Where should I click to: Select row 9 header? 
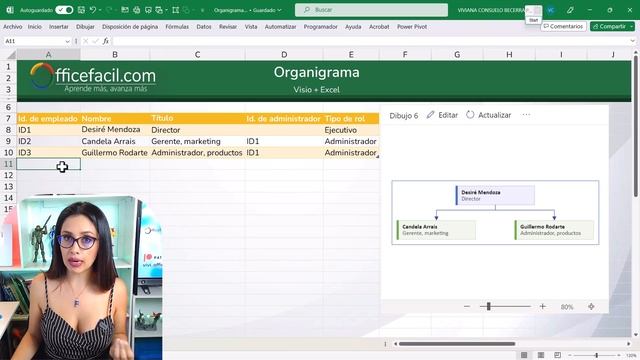click(x=8, y=141)
